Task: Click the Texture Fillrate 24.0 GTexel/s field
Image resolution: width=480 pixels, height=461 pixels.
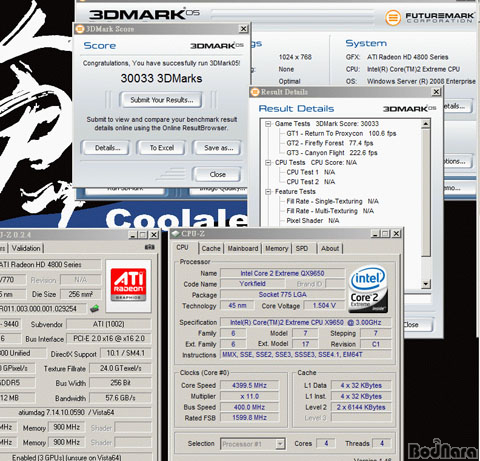Action: tap(120, 368)
